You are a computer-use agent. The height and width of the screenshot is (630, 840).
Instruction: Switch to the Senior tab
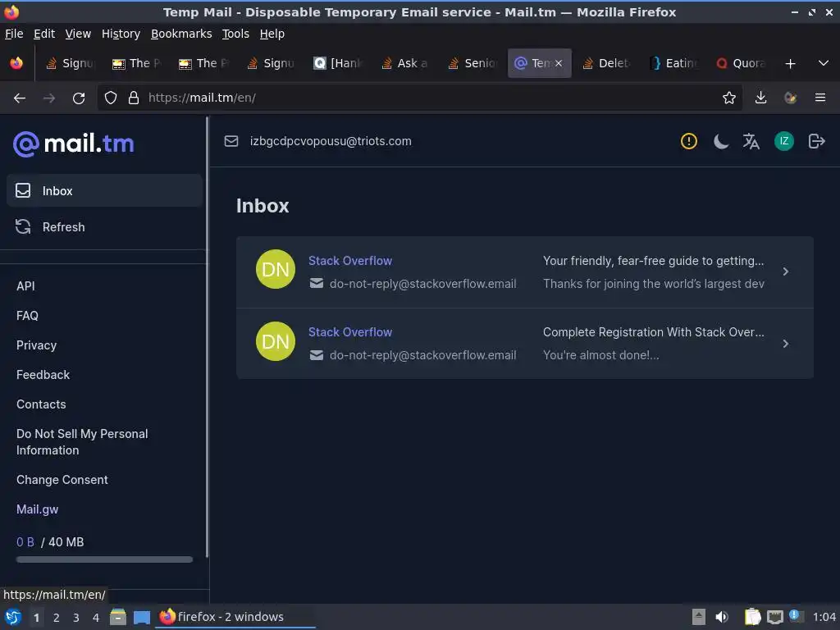[x=473, y=63]
